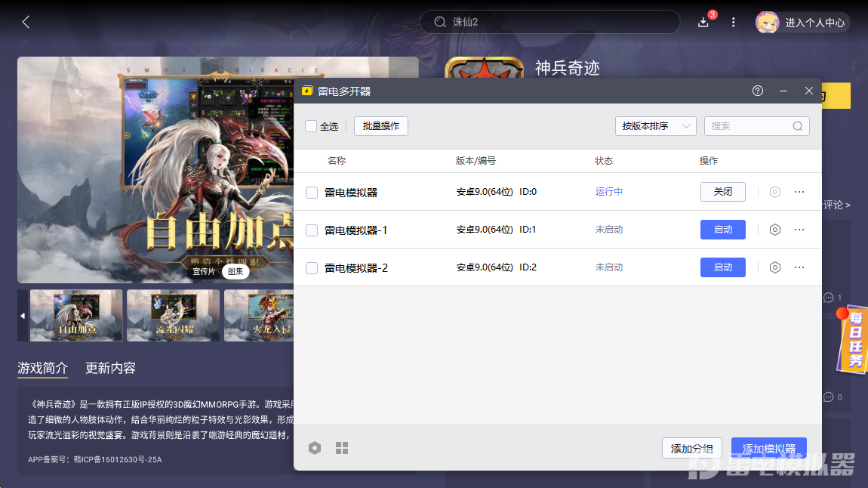Click the 雷电多开器 lightning title icon
This screenshot has width=868, height=488.
(x=307, y=91)
